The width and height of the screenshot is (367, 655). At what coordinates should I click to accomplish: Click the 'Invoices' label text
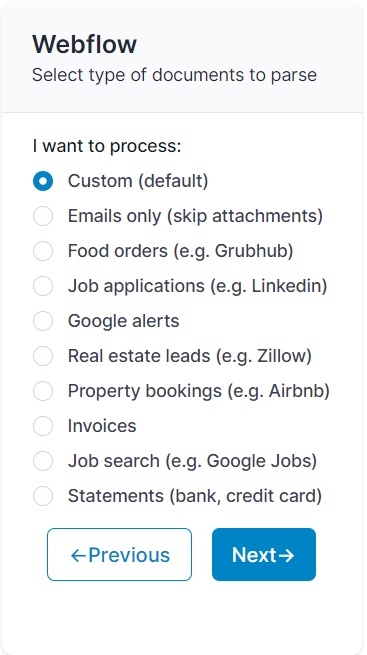102,426
